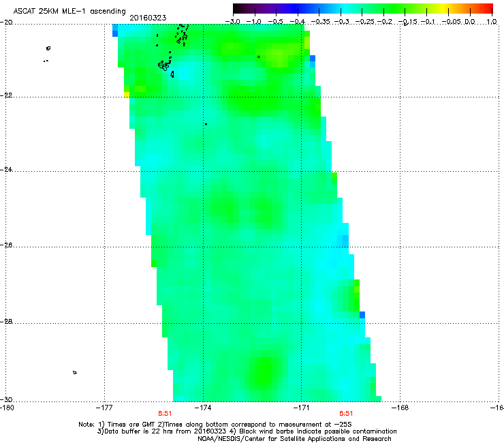Click the "-0.4" color scale label
This screenshot has height=443, width=504.
pyautogui.click(x=298, y=22)
